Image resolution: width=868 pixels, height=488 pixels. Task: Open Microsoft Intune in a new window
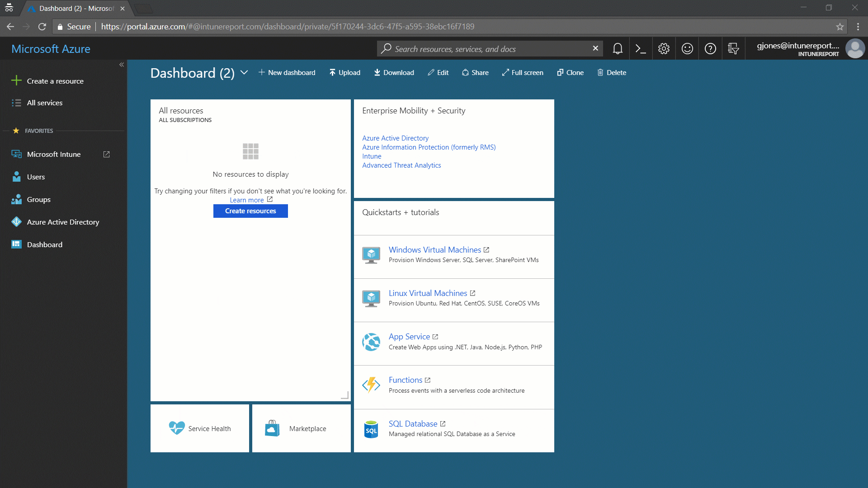107,155
